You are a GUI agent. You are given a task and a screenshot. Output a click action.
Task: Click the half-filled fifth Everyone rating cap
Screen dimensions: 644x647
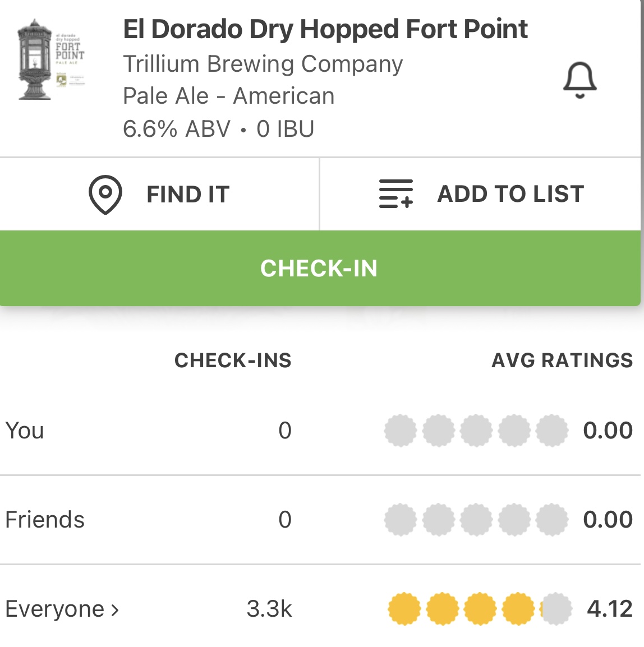556,609
